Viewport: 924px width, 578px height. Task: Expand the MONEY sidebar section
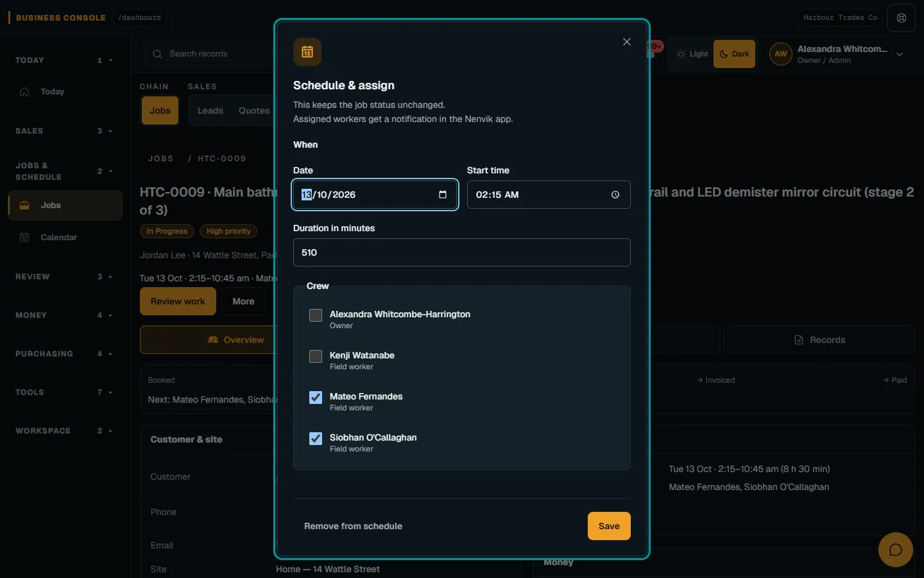(x=64, y=315)
